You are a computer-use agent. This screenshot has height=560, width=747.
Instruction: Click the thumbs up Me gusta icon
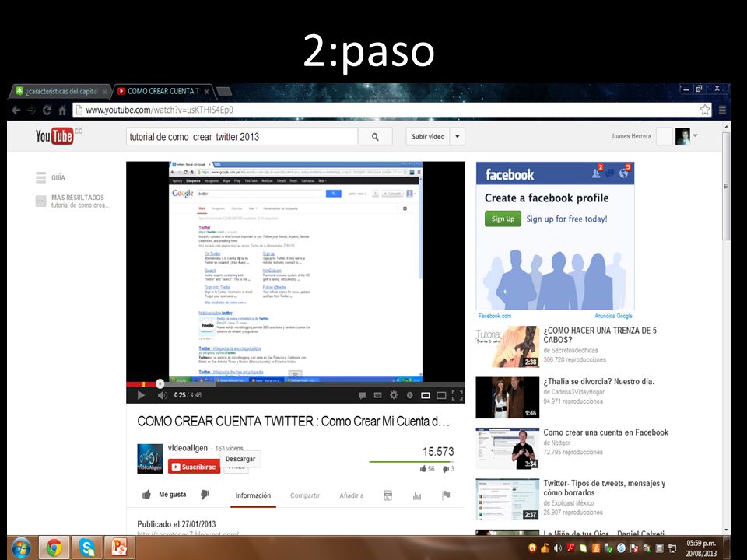click(146, 495)
